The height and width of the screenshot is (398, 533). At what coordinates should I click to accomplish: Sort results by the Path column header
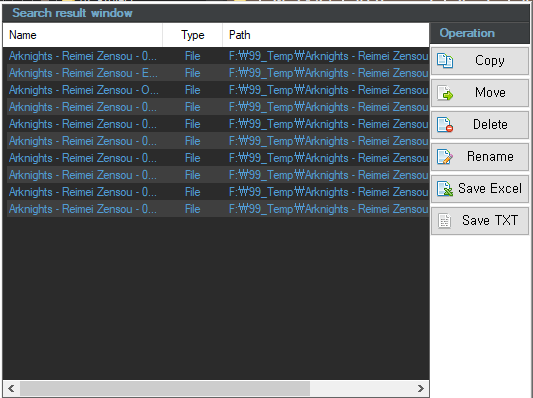tap(326, 35)
